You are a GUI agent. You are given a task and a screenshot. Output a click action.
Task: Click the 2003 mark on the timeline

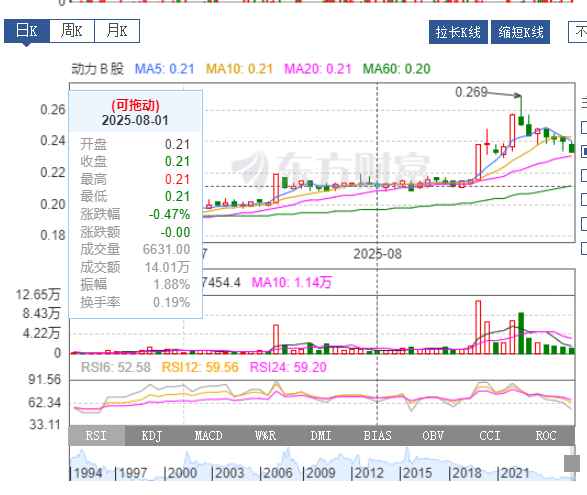coord(229,473)
